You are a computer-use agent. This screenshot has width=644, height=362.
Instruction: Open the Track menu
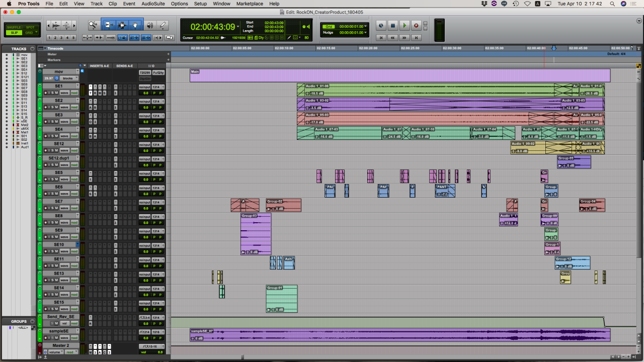point(97,4)
